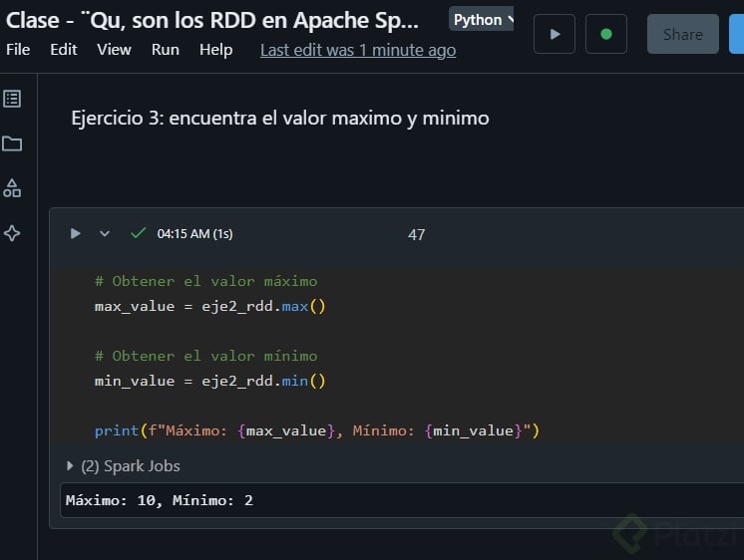Run the cell with its play icon
Image resolution: width=744 pixels, height=560 pixels.
[75, 234]
